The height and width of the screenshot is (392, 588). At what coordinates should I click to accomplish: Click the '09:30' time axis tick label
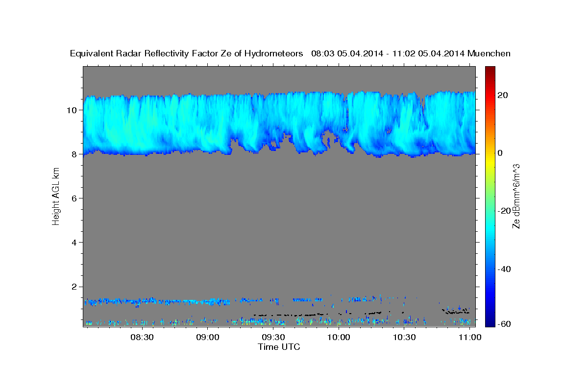(273, 337)
